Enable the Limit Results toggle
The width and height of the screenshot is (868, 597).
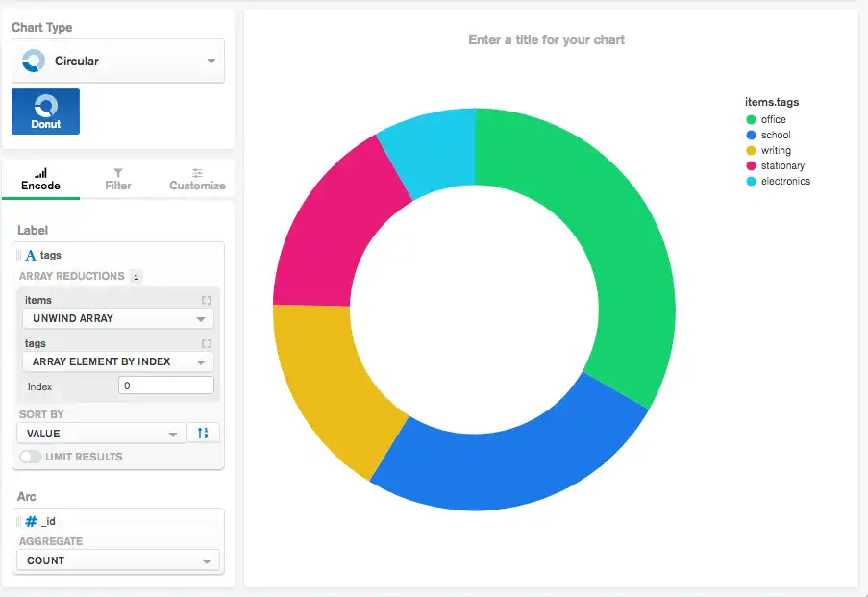pyautogui.click(x=31, y=457)
